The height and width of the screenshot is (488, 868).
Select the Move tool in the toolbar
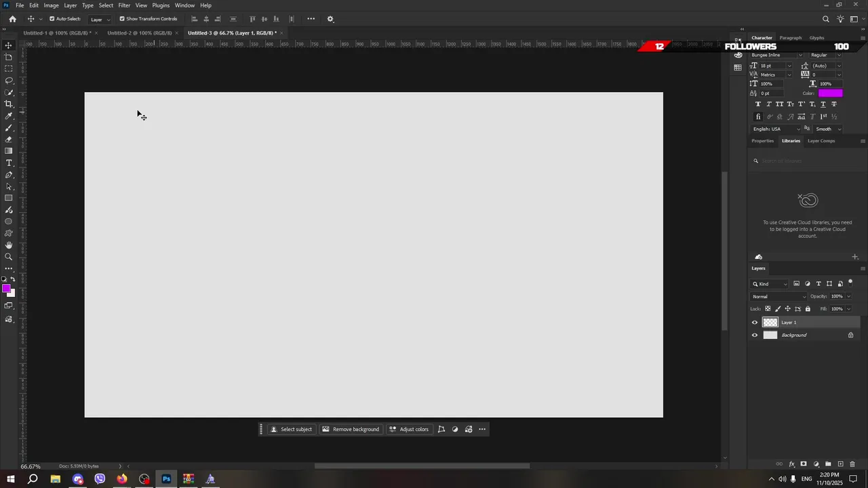[x=9, y=45]
